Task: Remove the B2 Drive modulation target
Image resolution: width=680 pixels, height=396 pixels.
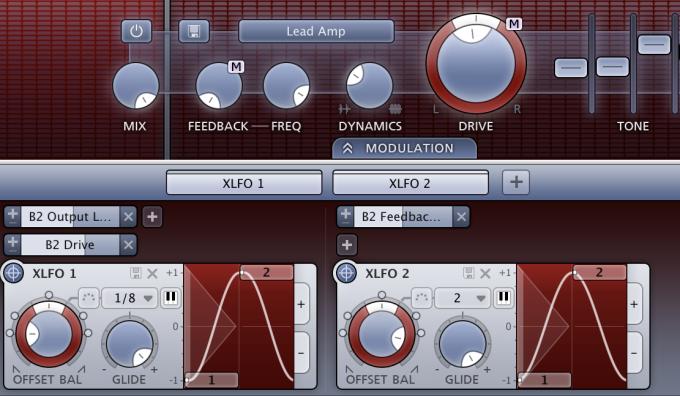Action: [x=128, y=245]
